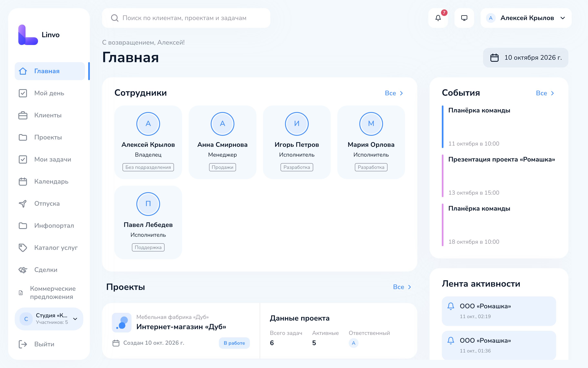Screen dimensions: 588x368
Task: Open Мои задачи section
Action: (x=50, y=159)
